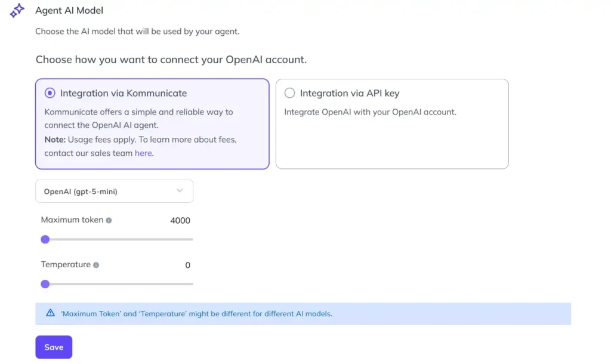Save the agent AI model settings
The width and height of the screenshot is (611, 364).
tap(54, 347)
